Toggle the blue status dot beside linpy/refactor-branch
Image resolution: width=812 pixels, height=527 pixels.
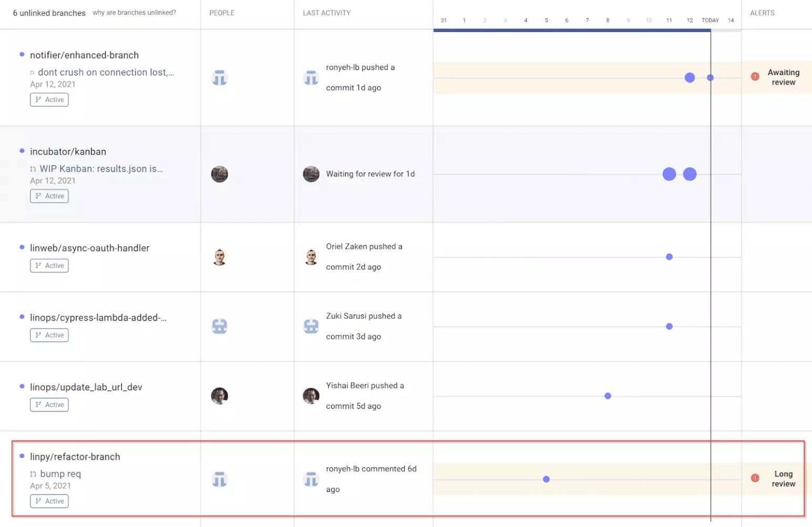21,456
